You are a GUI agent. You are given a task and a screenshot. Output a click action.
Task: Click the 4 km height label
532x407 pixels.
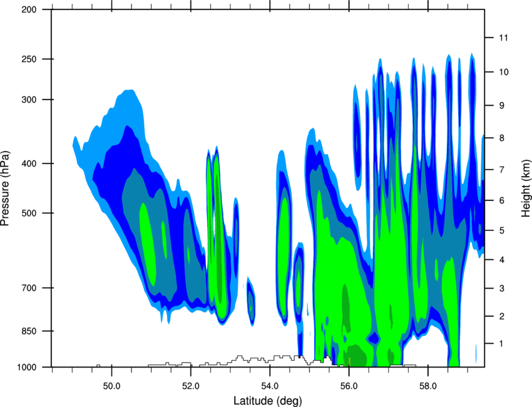coord(502,260)
